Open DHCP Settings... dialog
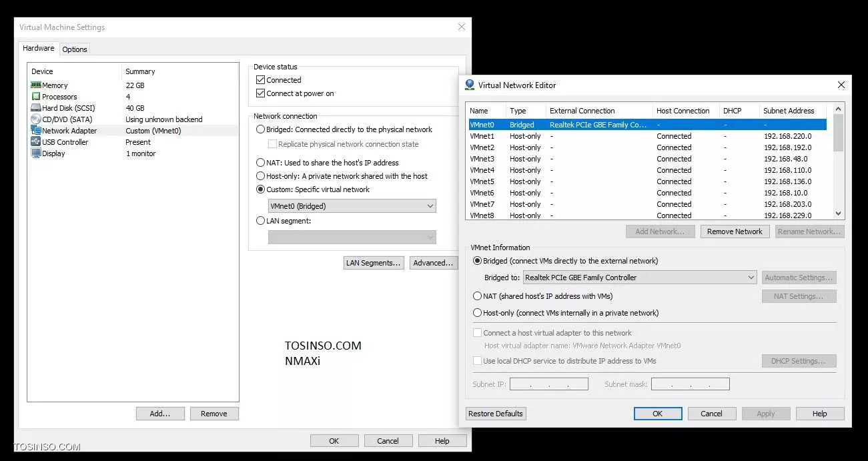 [x=799, y=361]
